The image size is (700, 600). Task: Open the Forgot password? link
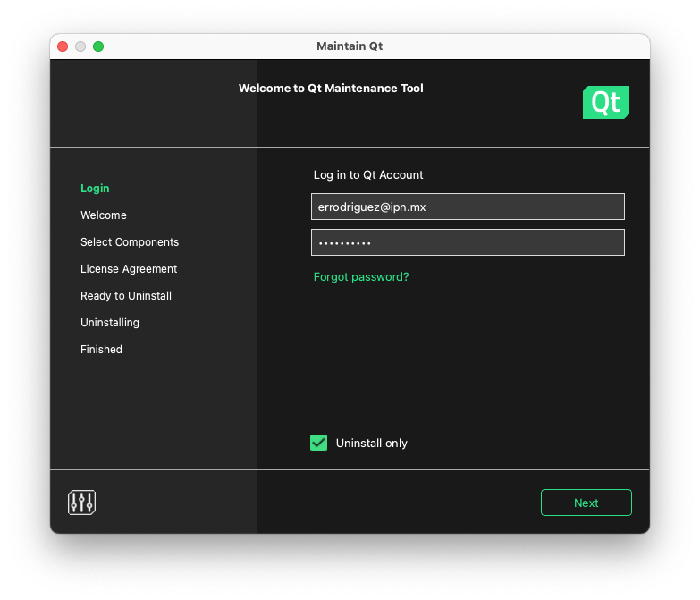[361, 277]
